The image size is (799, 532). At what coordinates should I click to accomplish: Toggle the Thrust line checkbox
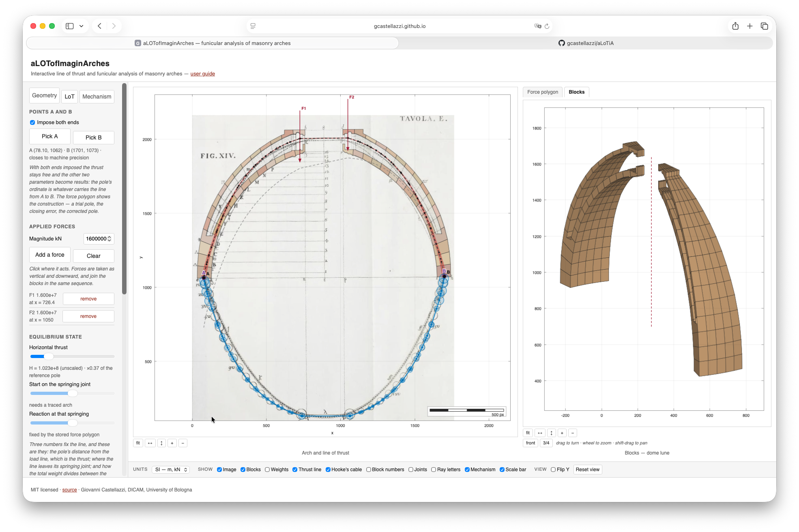(x=295, y=470)
